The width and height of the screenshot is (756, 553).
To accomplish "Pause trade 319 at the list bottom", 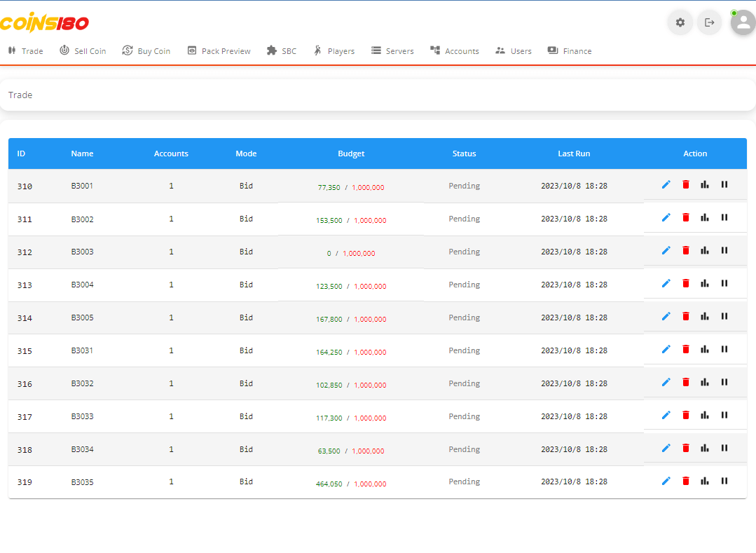I will click(724, 481).
